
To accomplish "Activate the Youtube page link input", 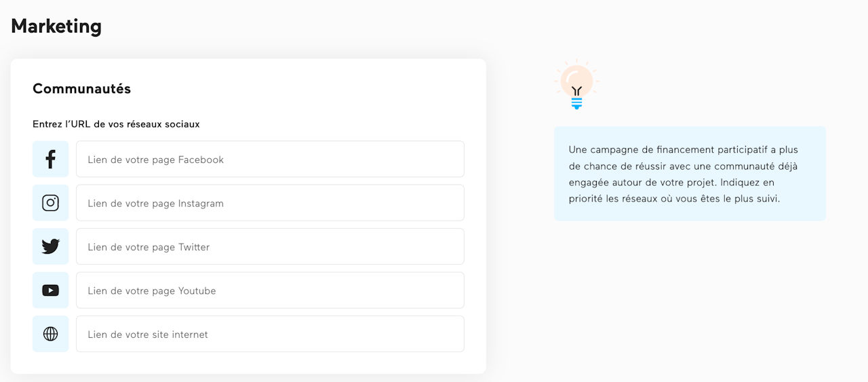I will click(x=270, y=290).
